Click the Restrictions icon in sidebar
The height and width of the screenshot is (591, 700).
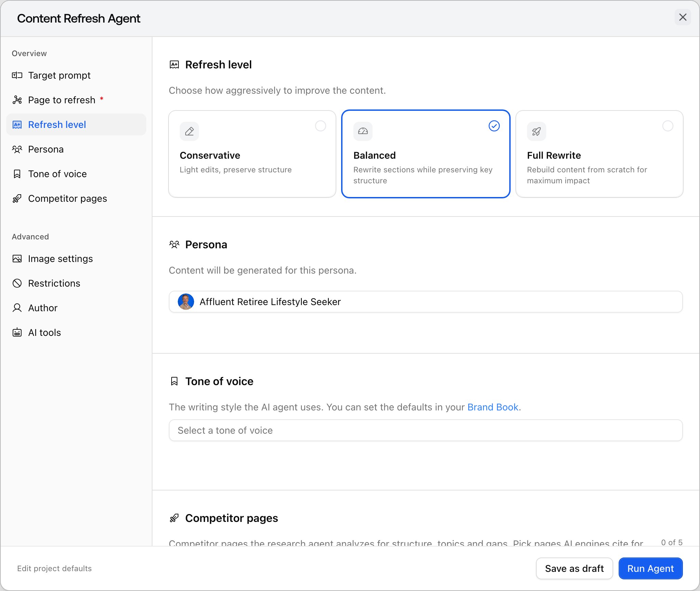(x=17, y=283)
